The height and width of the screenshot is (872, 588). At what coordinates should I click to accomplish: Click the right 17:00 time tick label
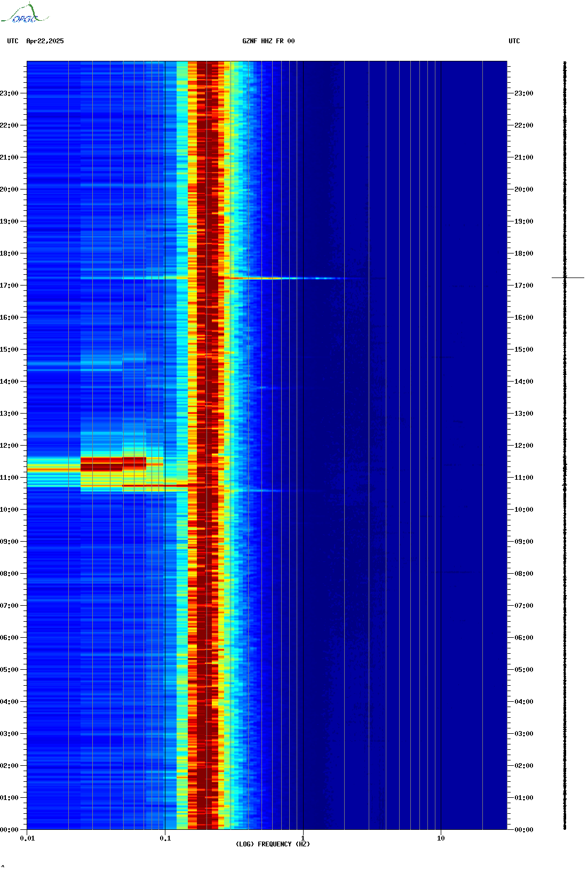[x=523, y=286]
